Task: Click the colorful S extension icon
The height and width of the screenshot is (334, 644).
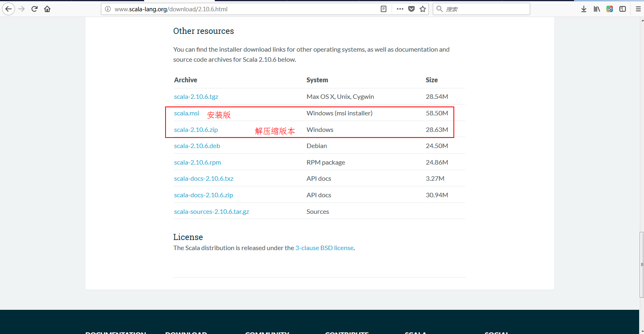Action: [610, 9]
